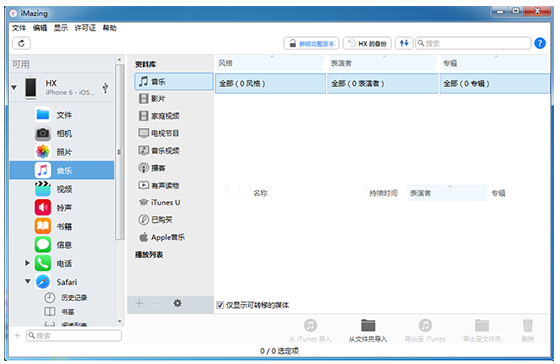560x364 pixels.
Task: Open 文件 in device sidebar
Action: (x=62, y=115)
